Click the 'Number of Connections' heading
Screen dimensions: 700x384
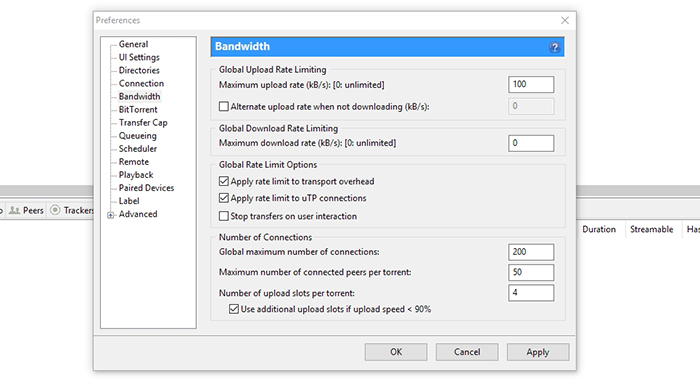point(265,237)
